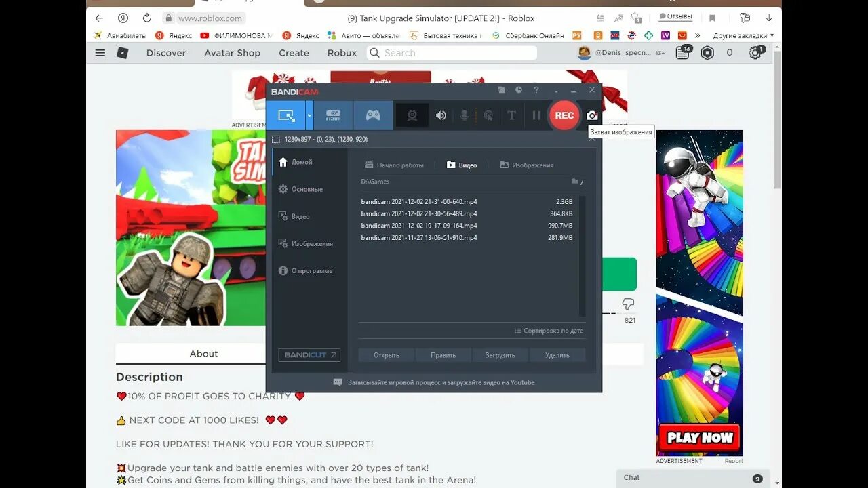The height and width of the screenshot is (488, 868).
Task: Click the Открыть button
Action: pyautogui.click(x=387, y=355)
